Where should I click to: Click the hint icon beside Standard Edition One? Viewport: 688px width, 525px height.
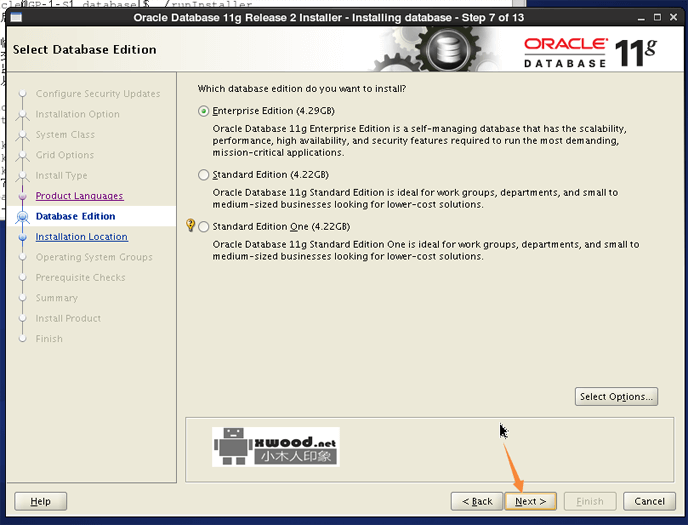[191, 226]
